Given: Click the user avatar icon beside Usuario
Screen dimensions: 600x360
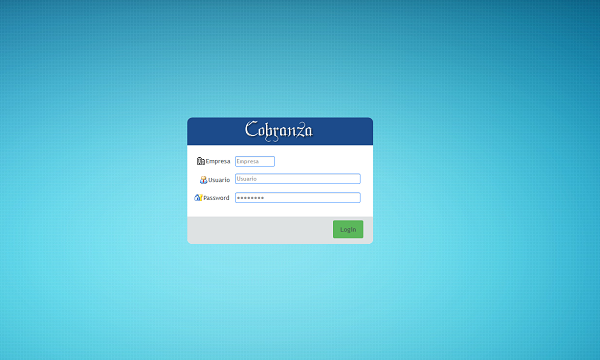Looking at the screenshot, I should [203, 179].
